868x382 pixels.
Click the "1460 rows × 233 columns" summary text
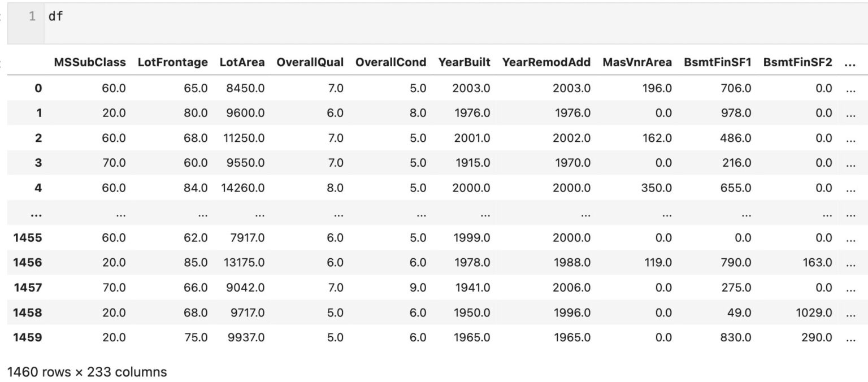pos(87,372)
